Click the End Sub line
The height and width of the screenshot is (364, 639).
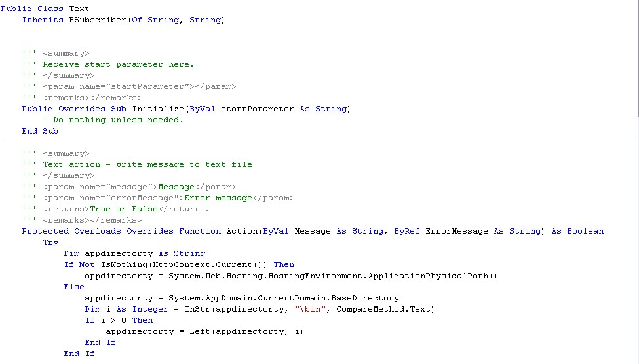point(40,131)
